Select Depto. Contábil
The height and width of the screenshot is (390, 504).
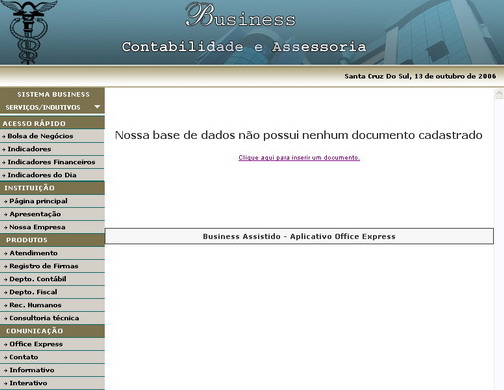[x=52, y=279]
